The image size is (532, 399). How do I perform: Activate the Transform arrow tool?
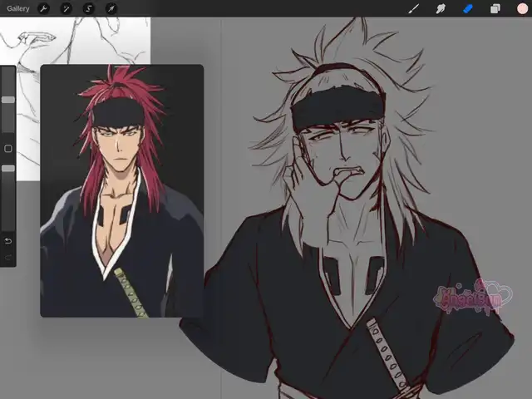click(x=111, y=8)
